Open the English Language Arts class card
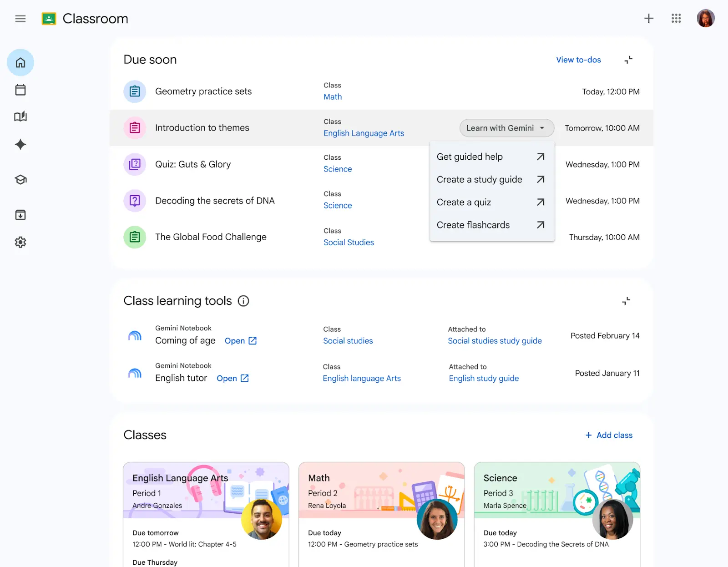Screen dimensions: 728x567 pos(206,515)
